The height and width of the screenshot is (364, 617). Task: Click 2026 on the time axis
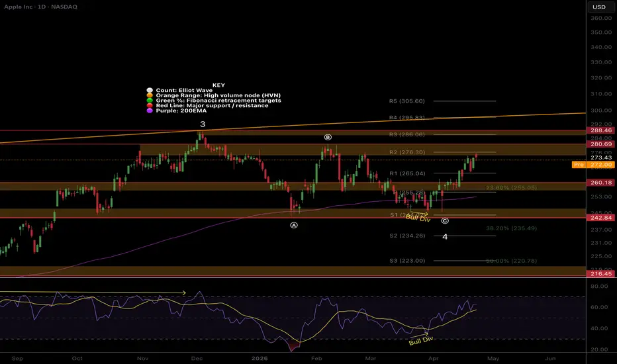coord(260,359)
